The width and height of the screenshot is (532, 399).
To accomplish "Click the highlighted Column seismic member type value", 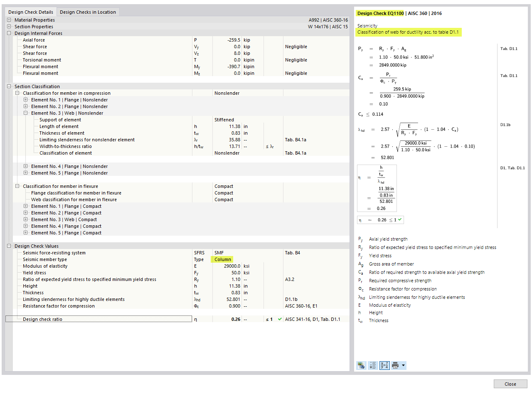I will point(222,259).
